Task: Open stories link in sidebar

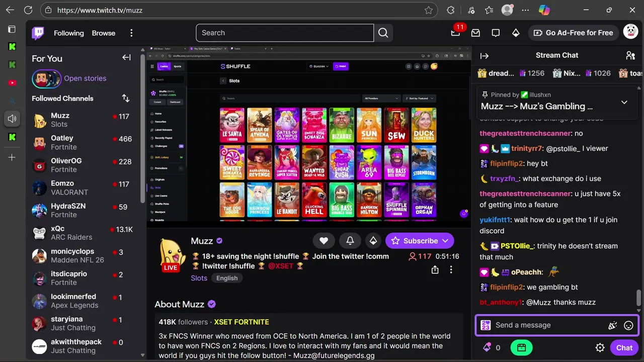Action: click(x=85, y=78)
